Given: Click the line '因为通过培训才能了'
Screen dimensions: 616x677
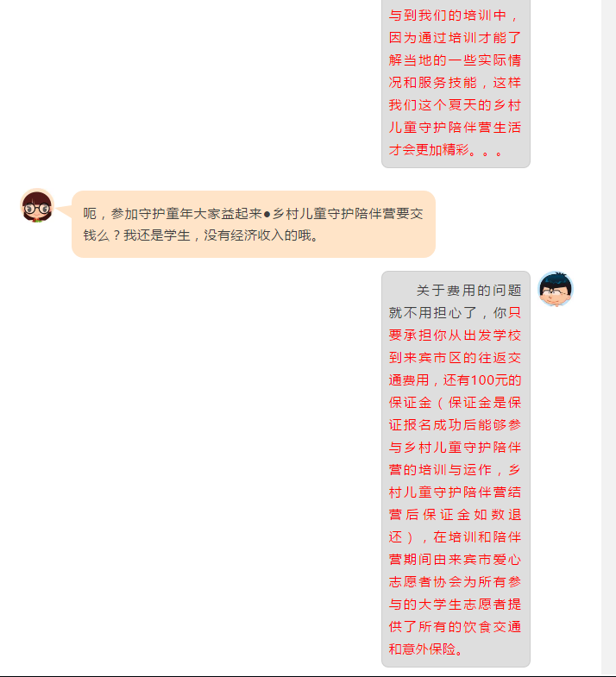Looking at the screenshot, I should [455, 38].
